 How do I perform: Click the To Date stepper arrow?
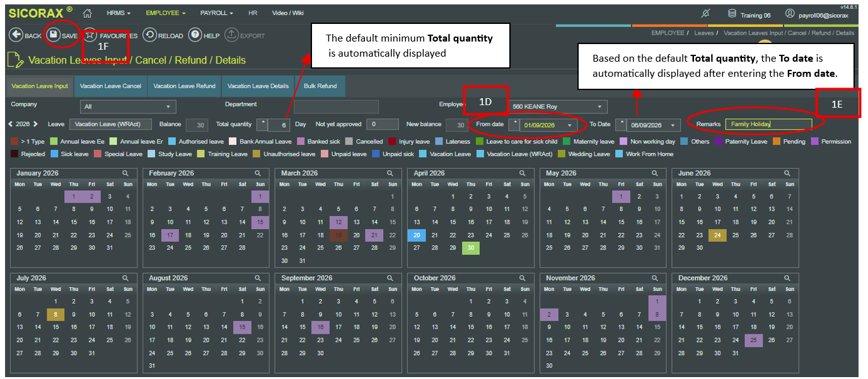[x=620, y=125]
